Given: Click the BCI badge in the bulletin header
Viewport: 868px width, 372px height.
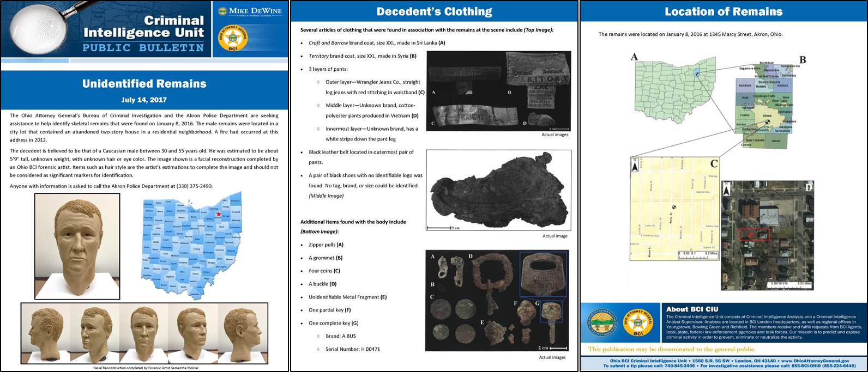Looking at the screenshot, I should coord(233,38).
